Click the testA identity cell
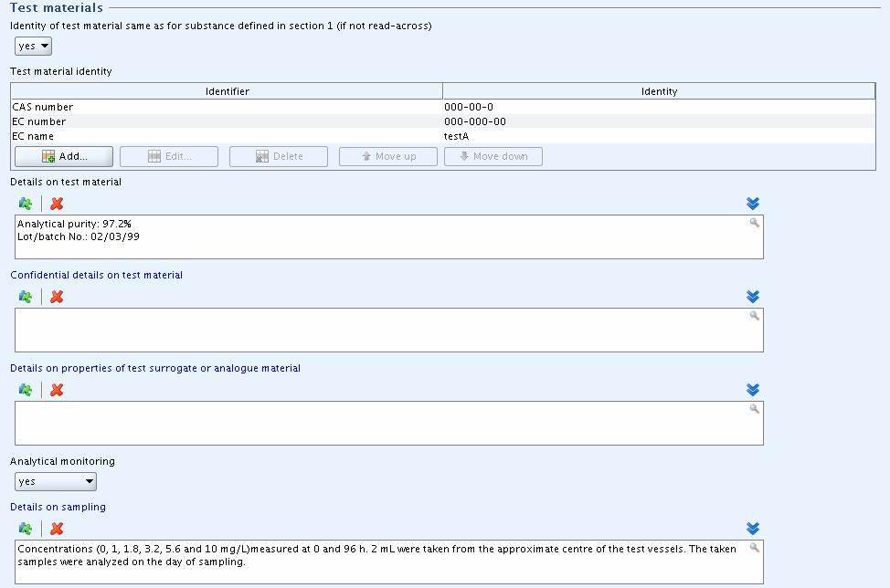Viewport: 890px width, 588px height. tap(659, 136)
